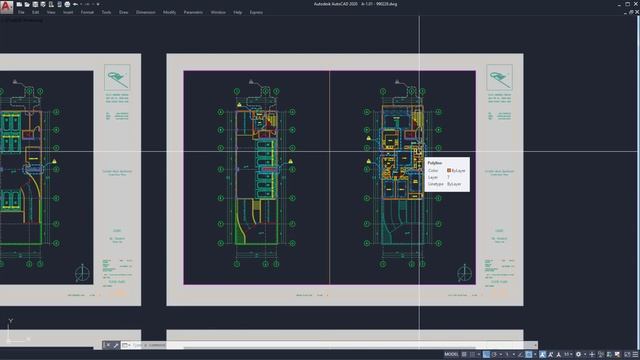This screenshot has width=640, height=360.
Task: Click the Isolate Objects icon in status bar
Action: (600, 355)
